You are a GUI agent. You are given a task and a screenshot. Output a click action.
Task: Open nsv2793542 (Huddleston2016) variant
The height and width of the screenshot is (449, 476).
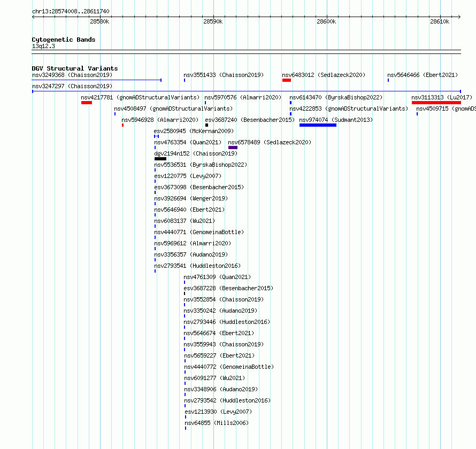coord(228,400)
